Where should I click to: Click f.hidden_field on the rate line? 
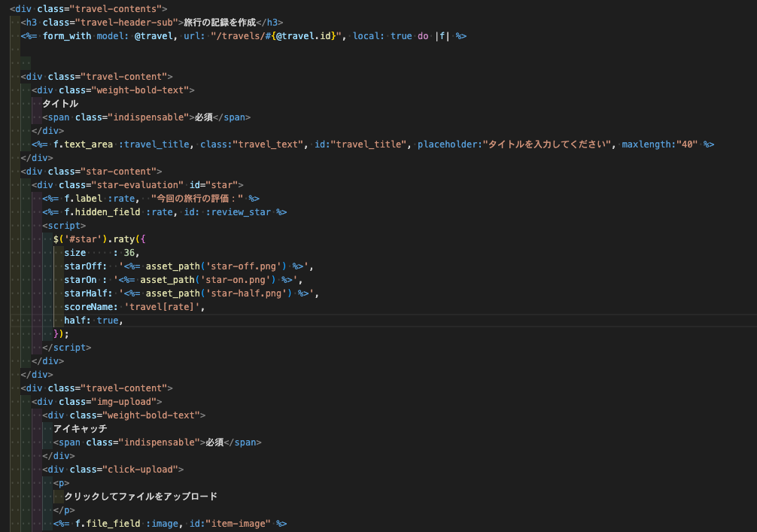[102, 211]
